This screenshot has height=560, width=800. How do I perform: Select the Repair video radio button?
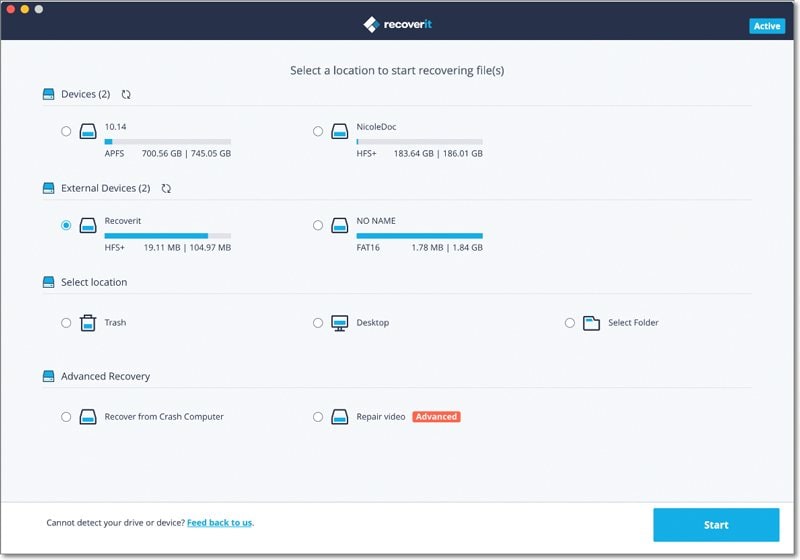[x=318, y=417]
